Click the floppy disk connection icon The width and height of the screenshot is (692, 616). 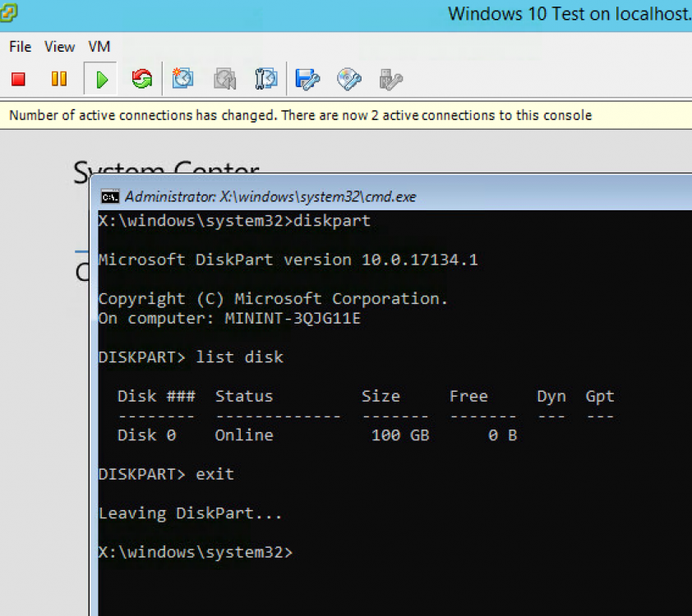click(307, 80)
